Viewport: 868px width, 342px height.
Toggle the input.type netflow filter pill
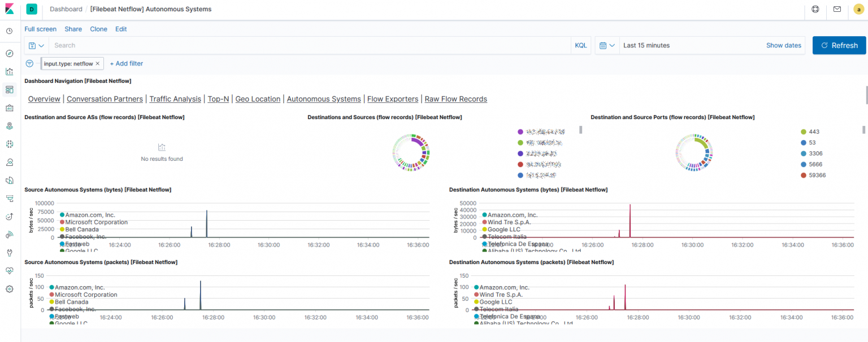68,63
